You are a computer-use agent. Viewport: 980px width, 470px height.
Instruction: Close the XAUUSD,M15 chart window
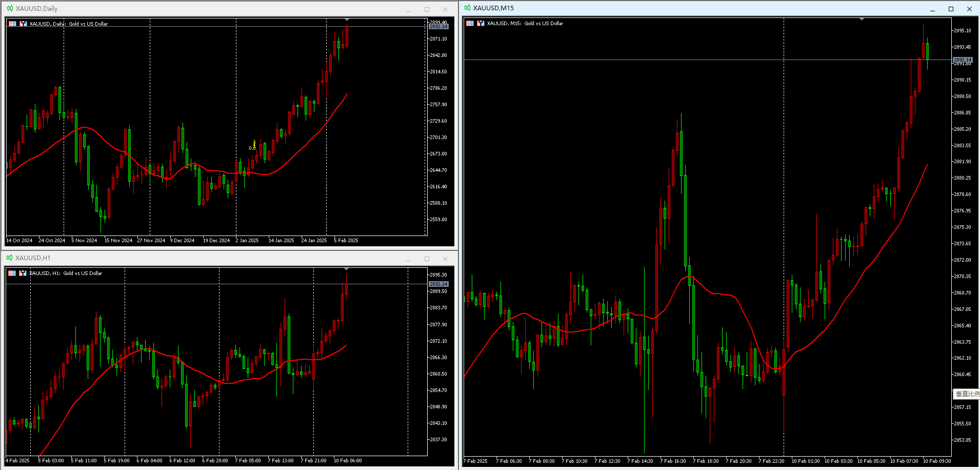[x=969, y=9]
